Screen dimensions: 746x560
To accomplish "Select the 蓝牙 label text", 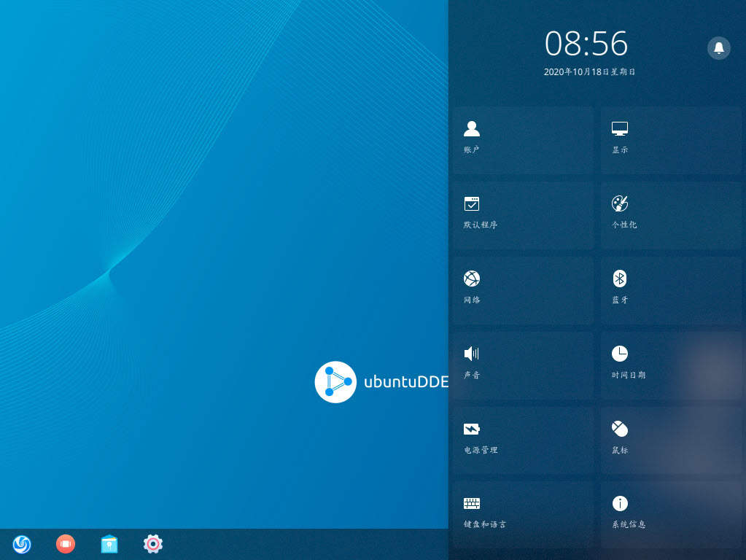I will tap(620, 300).
